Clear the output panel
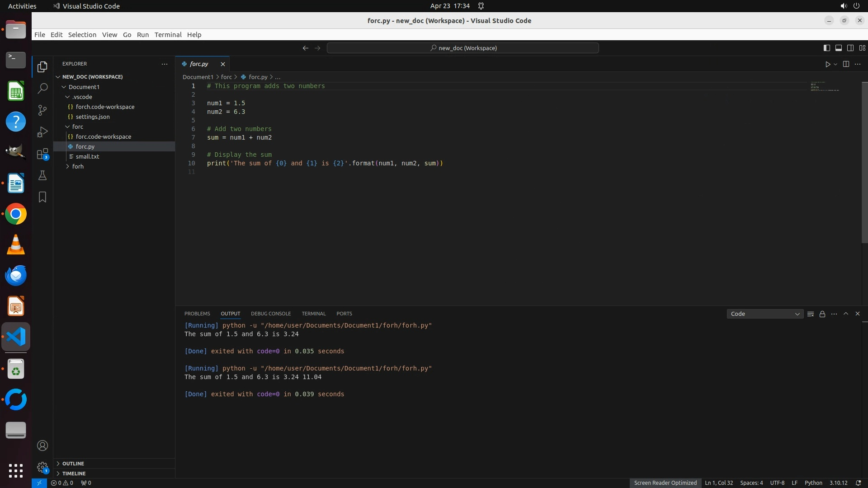Screen dimensions: 868x488 click(811, 314)
